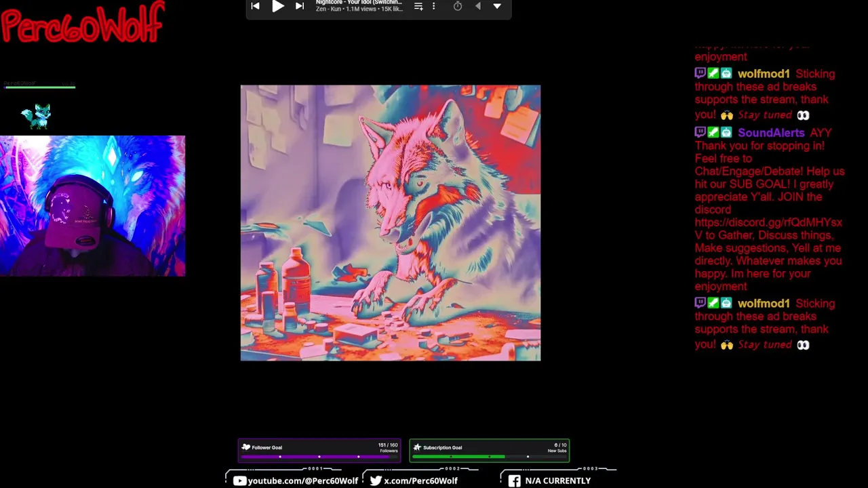Click the Subscription Goal green progress bar
Viewport: 868px width, 488px height.
tap(490, 457)
